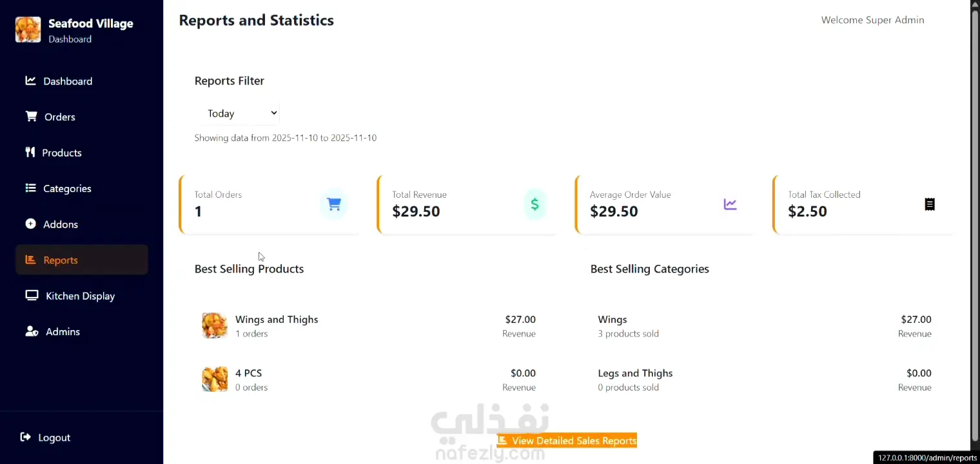The image size is (980, 464).
Task: Click the blue cart icon on Total Orders card
Action: (334, 204)
